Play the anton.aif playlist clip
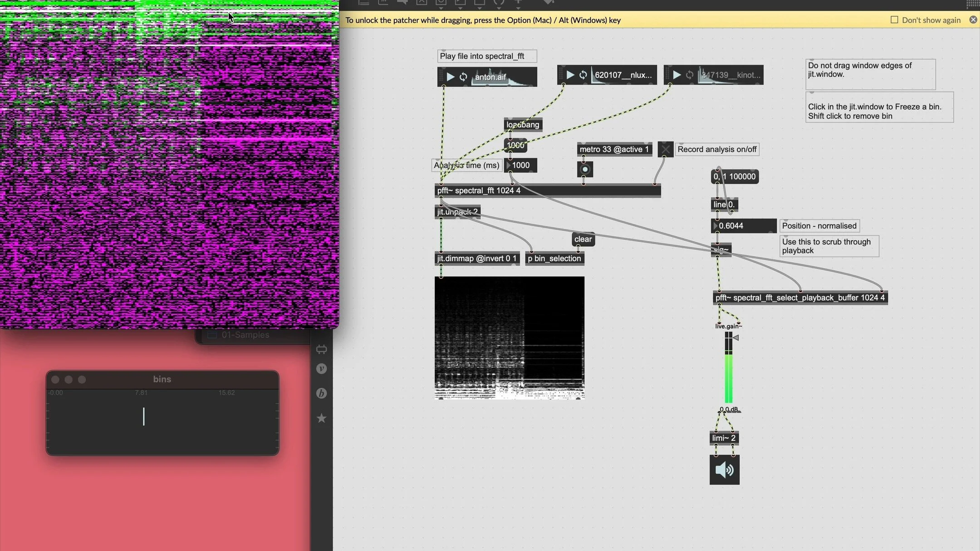This screenshot has width=980, height=551. pos(450,77)
